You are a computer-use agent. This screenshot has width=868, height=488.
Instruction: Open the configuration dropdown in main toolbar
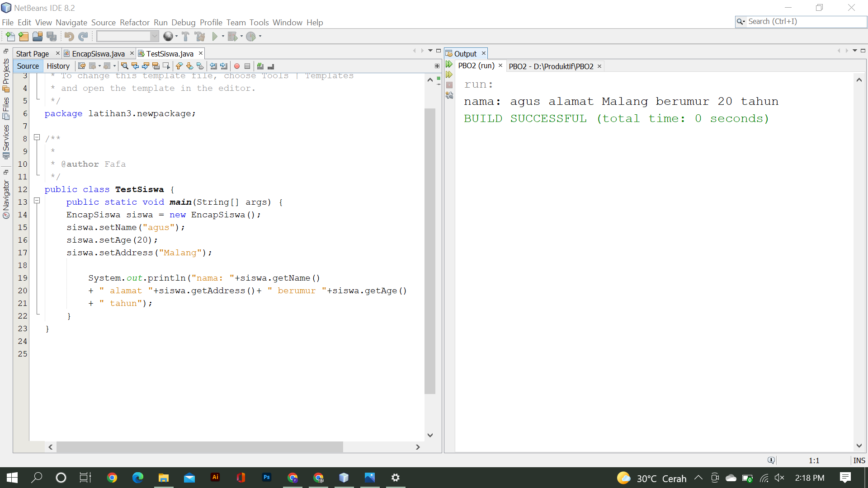[155, 36]
